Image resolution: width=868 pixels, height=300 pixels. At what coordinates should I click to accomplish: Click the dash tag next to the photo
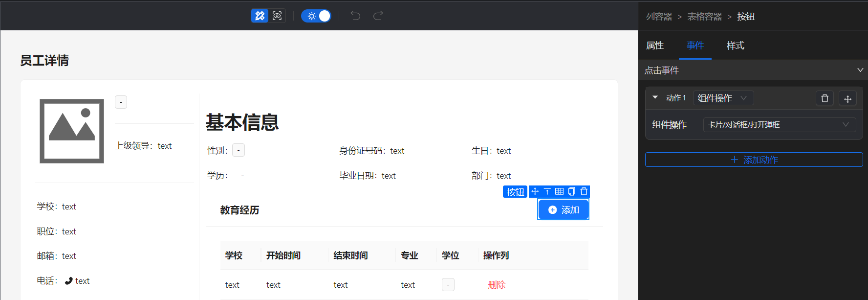(121, 102)
